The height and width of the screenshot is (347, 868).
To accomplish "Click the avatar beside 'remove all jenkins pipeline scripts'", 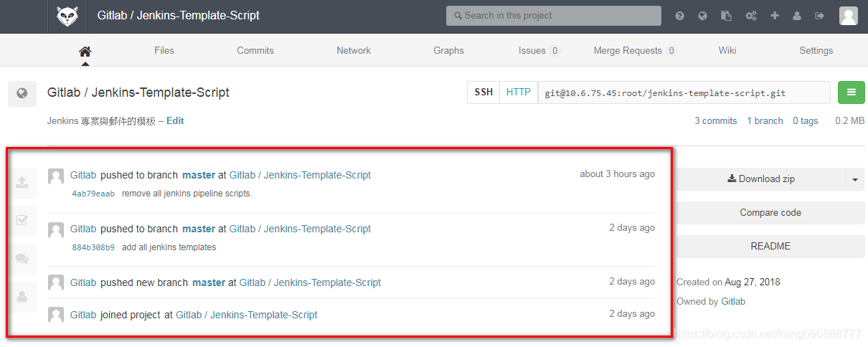I will (x=56, y=176).
